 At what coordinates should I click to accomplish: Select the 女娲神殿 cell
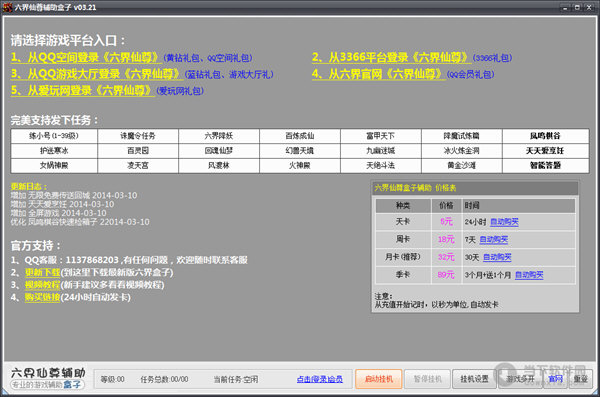pyautogui.click(x=54, y=165)
